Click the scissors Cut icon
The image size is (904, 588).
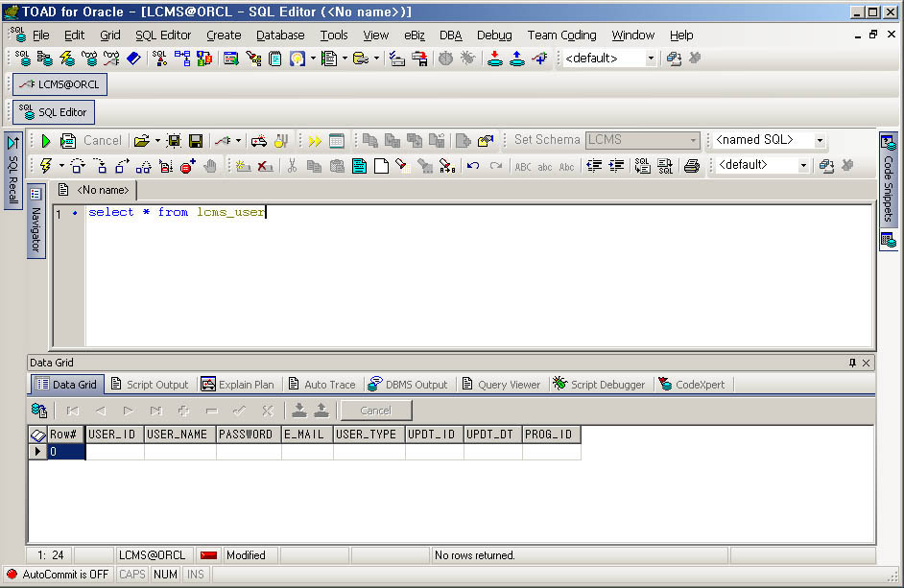point(293,166)
